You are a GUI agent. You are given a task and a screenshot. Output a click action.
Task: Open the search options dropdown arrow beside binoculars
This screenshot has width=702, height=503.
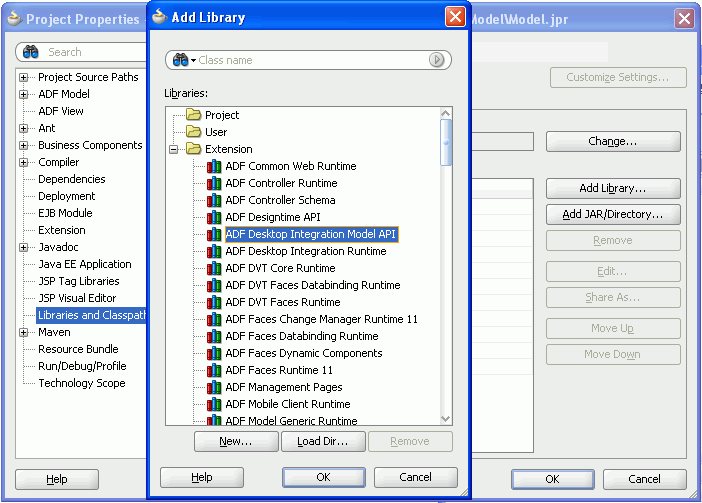click(193, 60)
